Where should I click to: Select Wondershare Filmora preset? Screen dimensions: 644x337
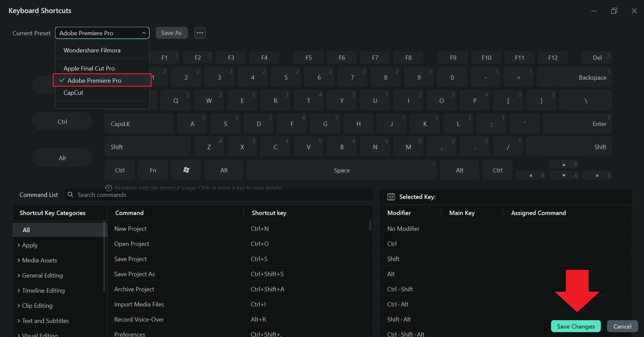(x=102, y=50)
